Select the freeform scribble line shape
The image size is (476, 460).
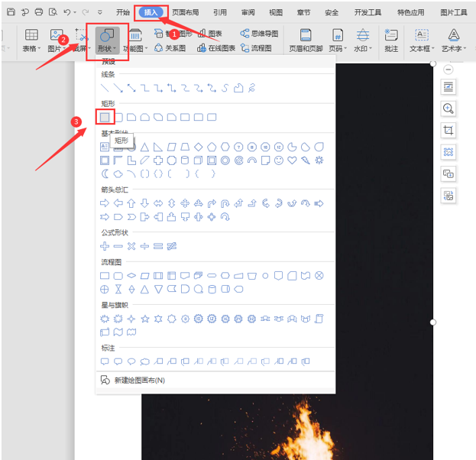click(x=251, y=88)
